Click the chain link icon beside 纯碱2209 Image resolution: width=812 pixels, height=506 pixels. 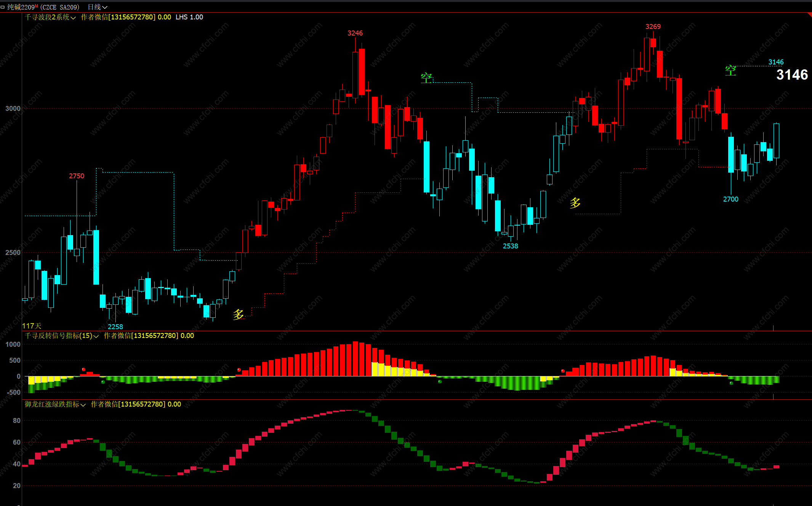click(2, 7)
